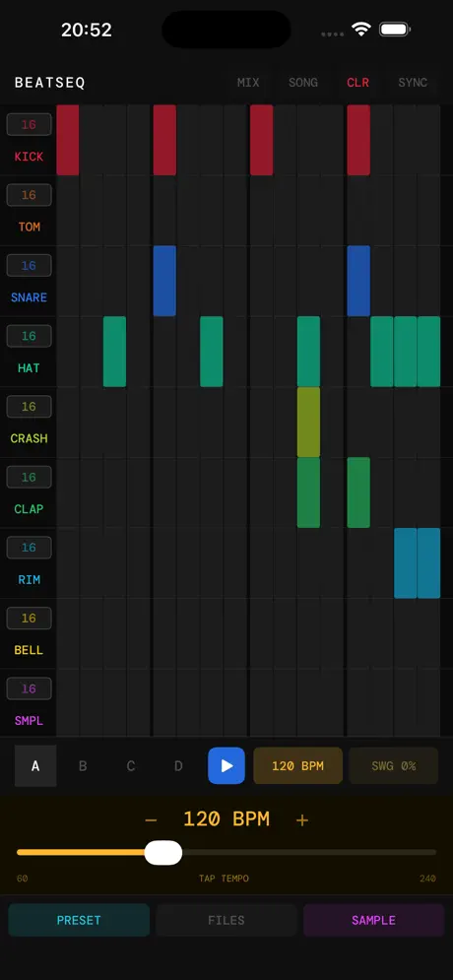The height and width of the screenshot is (980, 453).
Task: Clear the pattern with CLR
Action: pos(358,83)
